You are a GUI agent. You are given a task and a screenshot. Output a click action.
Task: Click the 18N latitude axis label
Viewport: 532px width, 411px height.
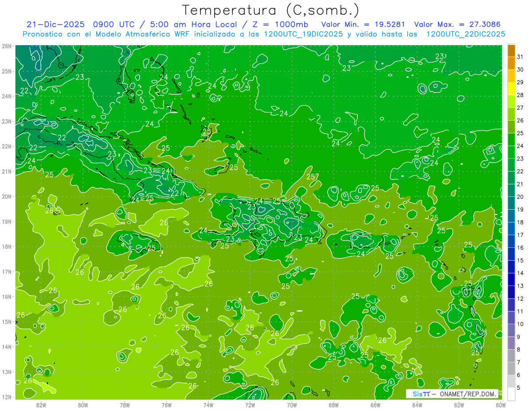pyautogui.click(x=7, y=247)
